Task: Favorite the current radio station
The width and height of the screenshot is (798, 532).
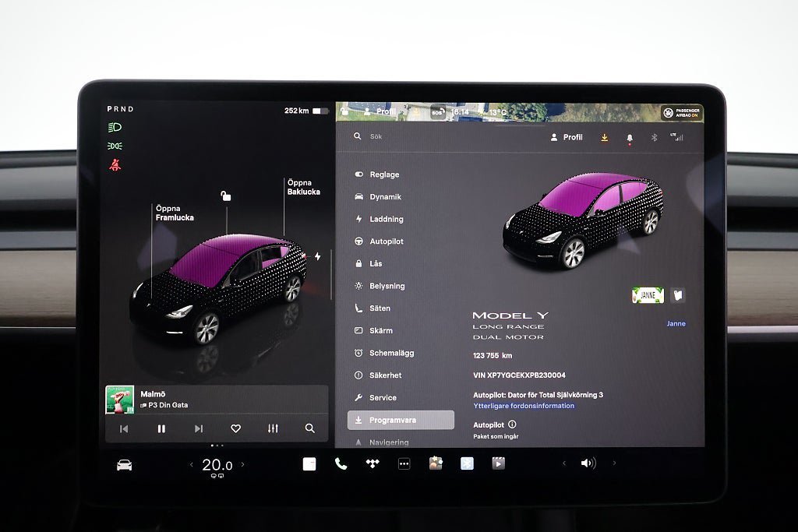Action: (x=235, y=428)
